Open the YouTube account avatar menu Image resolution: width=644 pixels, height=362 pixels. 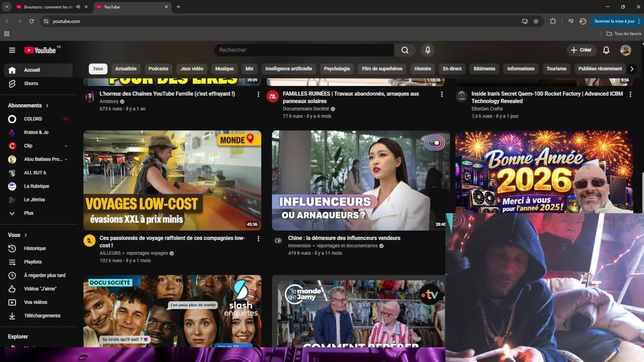click(x=626, y=50)
